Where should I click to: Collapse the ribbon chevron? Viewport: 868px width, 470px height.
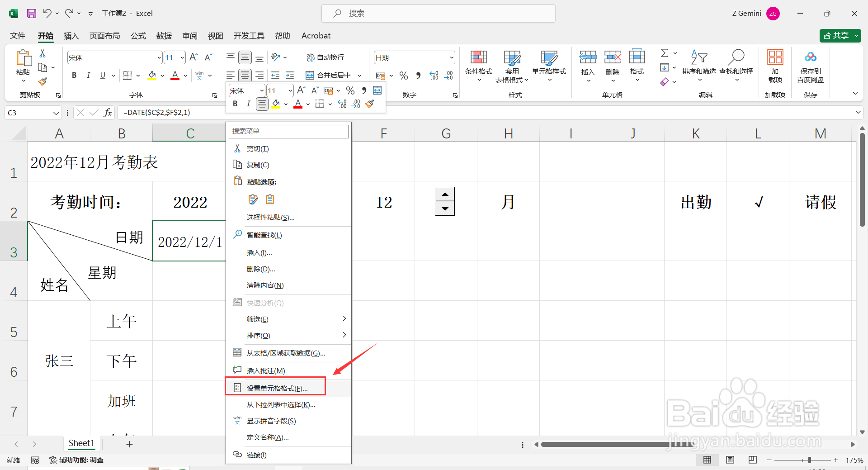pyautogui.click(x=855, y=93)
